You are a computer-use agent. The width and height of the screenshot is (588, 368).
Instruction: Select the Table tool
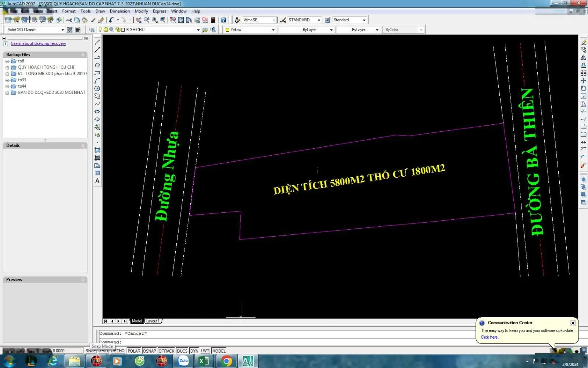pyautogui.click(x=97, y=173)
